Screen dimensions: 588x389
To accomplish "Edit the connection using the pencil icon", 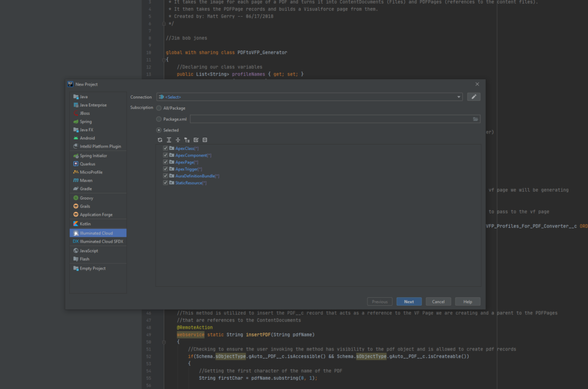I will tap(474, 97).
